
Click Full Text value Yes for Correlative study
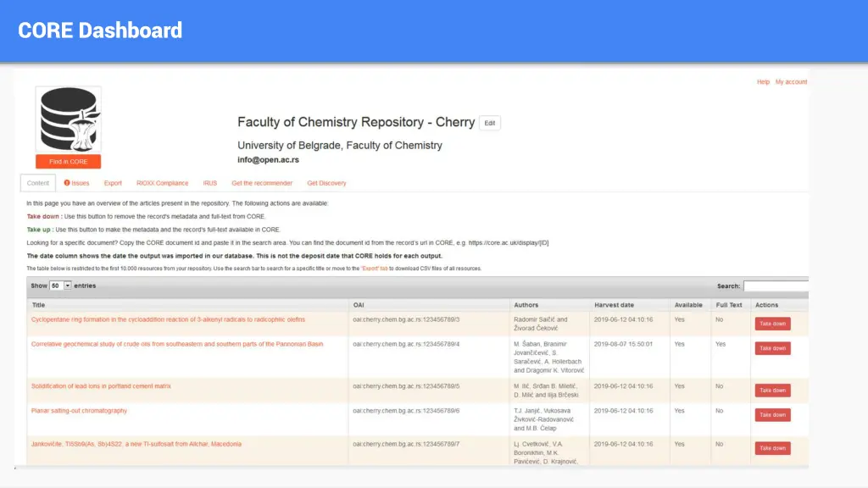[721, 344]
